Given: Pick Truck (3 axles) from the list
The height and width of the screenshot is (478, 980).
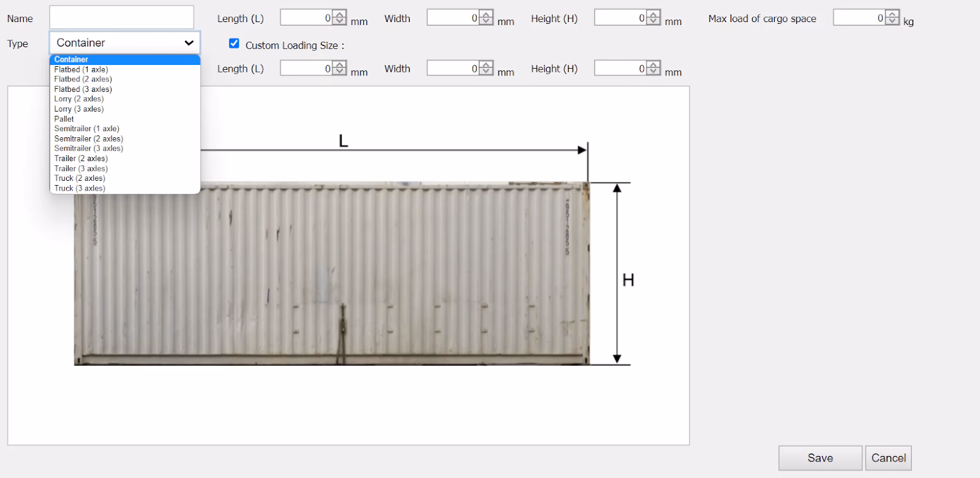Looking at the screenshot, I should pyautogui.click(x=80, y=188).
